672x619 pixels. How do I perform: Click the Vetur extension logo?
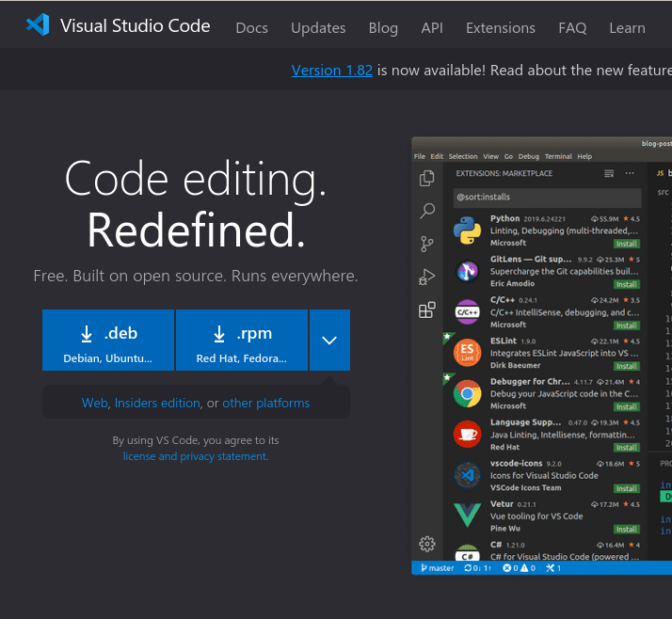click(x=467, y=515)
